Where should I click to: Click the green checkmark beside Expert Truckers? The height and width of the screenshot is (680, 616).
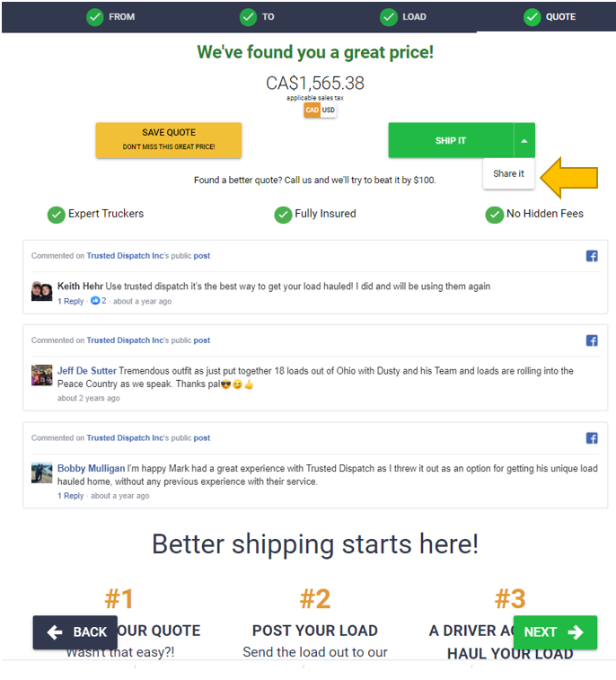pos(57,215)
